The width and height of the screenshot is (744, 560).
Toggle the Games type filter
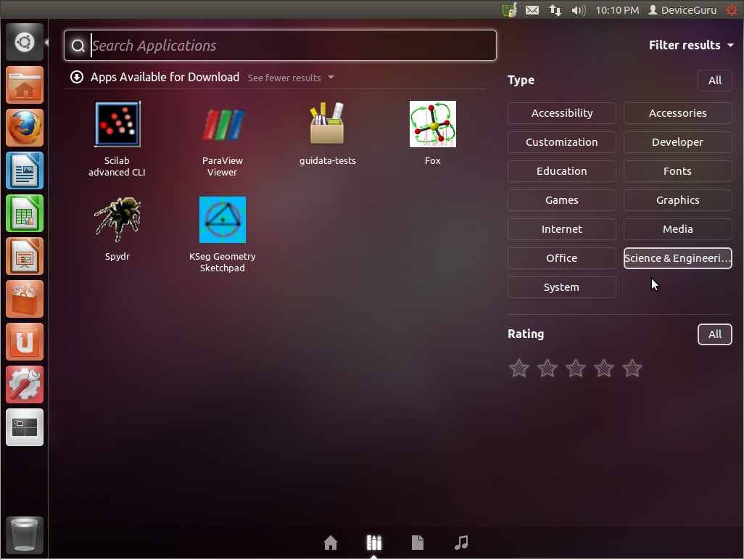[x=562, y=200]
